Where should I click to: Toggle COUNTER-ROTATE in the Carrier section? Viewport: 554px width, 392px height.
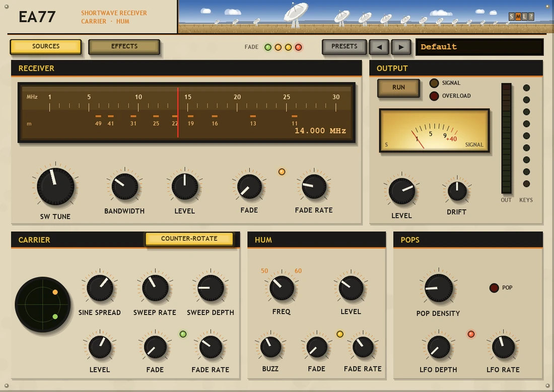tap(189, 239)
